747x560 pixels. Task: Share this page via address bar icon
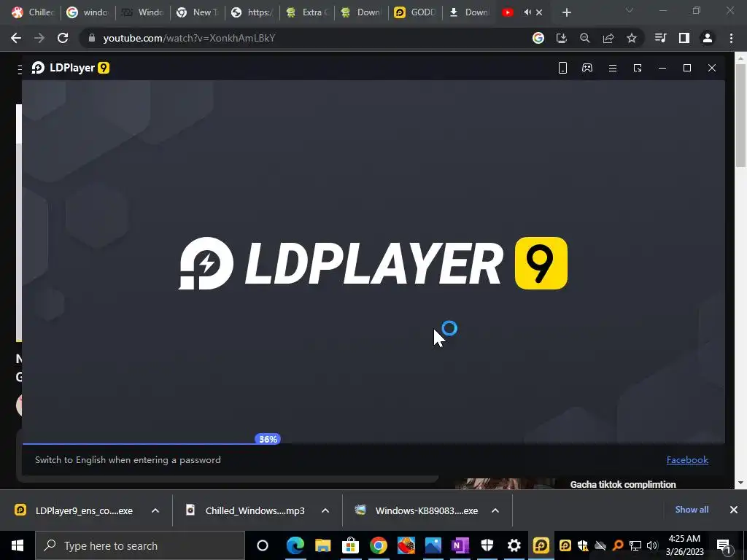608,38
